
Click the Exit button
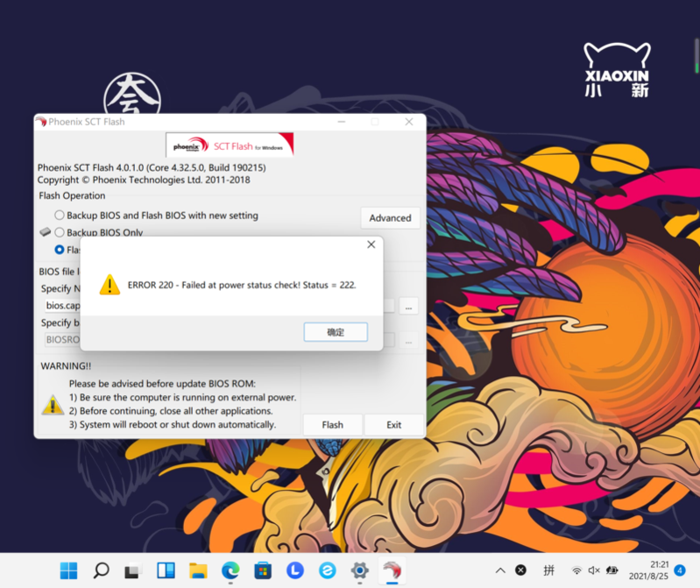(393, 424)
